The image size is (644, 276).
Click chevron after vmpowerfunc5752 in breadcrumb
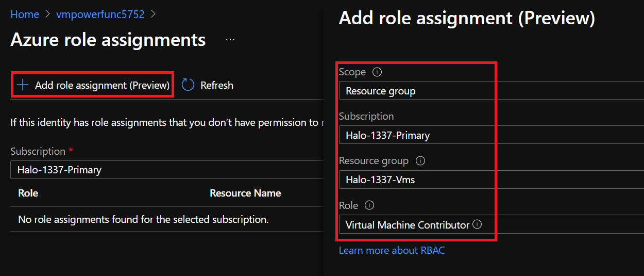tap(154, 14)
